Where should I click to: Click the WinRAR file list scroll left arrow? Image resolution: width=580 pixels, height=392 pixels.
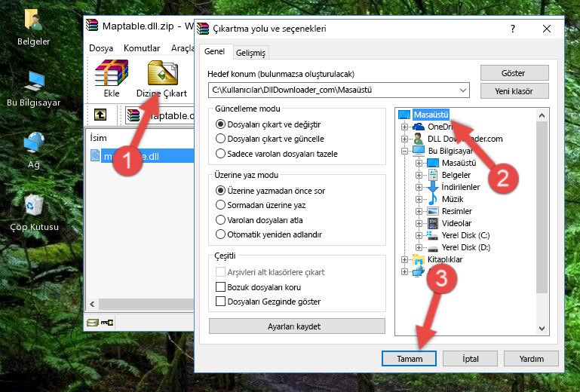tap(93, 304)
